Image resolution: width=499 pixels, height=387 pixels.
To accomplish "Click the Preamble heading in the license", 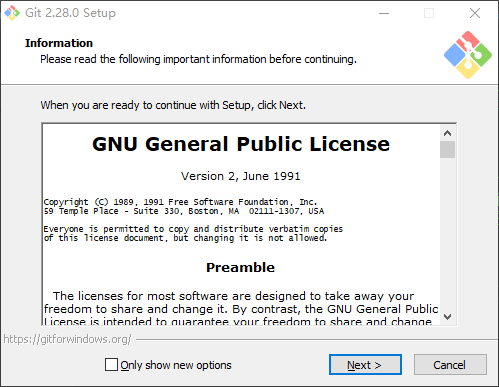I will pos(240,268).
